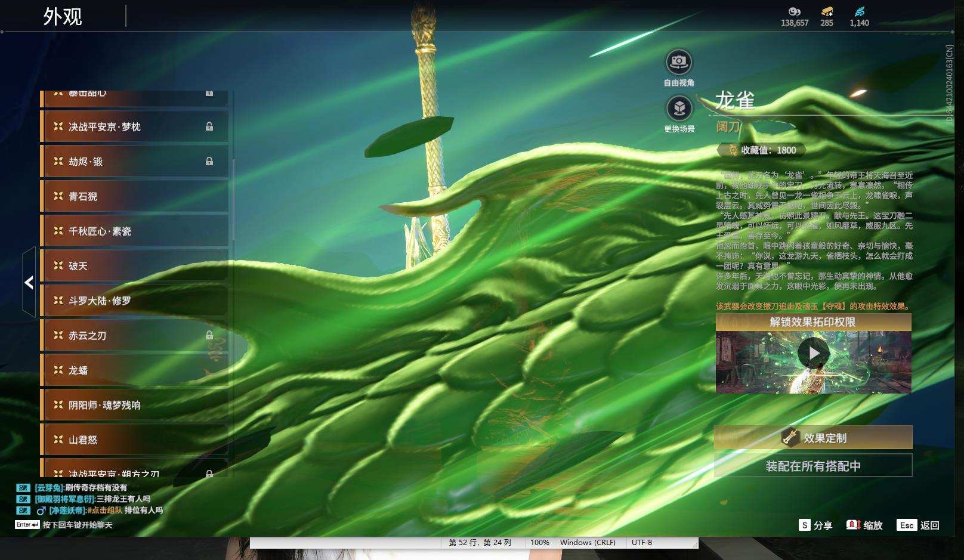This screenshot has width=964, height=560.
Task: Click the chat channel icon beside 云芽兔
Action: [x=23, y=488]
